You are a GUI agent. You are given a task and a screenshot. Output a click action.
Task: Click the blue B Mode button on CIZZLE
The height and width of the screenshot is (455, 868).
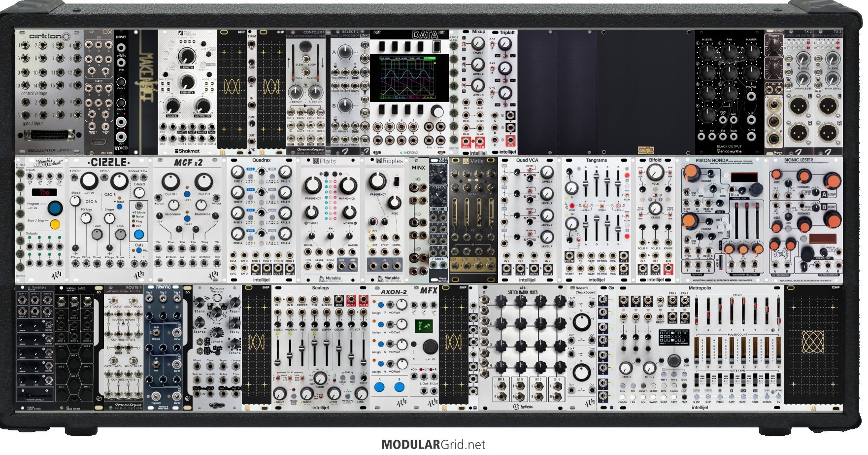click(x=139, y=234)
